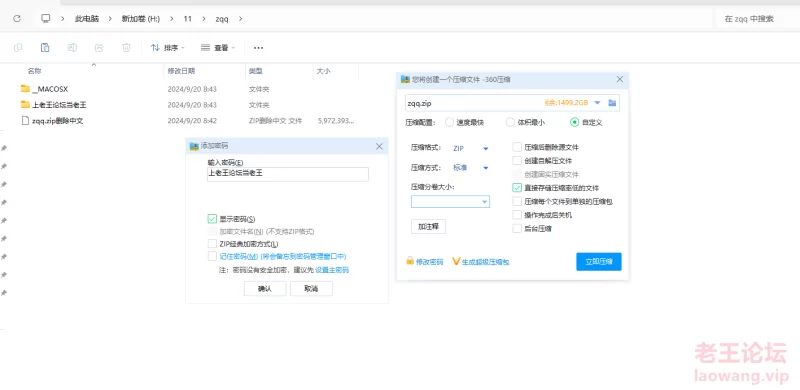Click 此电脑 breadcrumb in address bar

[87, 19]
